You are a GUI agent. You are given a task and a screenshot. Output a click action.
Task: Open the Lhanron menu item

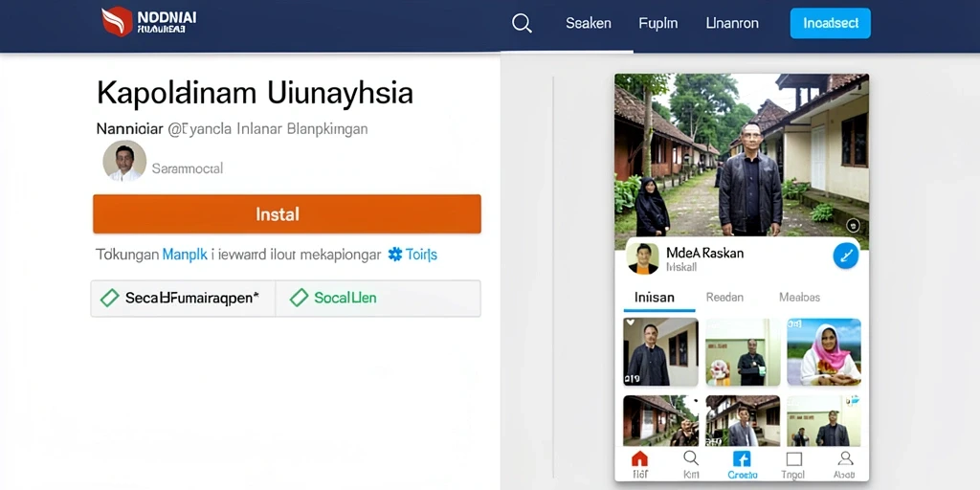click(x=732, y=24)
